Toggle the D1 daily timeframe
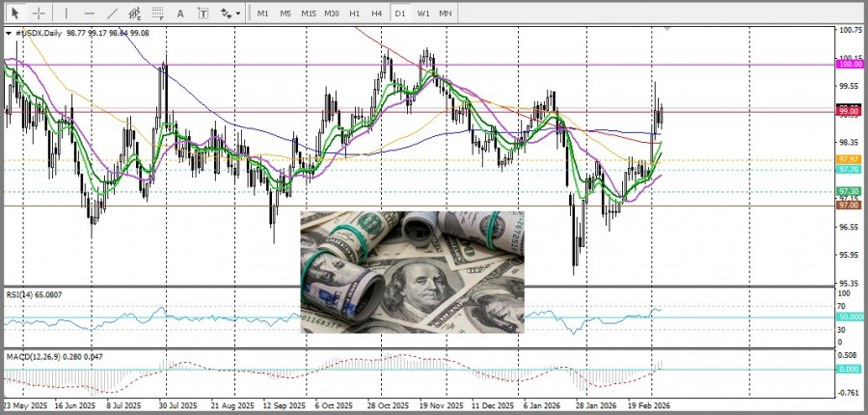The height and width of the screenshot is (415, 868). pyautogui.click(x=400, y=14)
